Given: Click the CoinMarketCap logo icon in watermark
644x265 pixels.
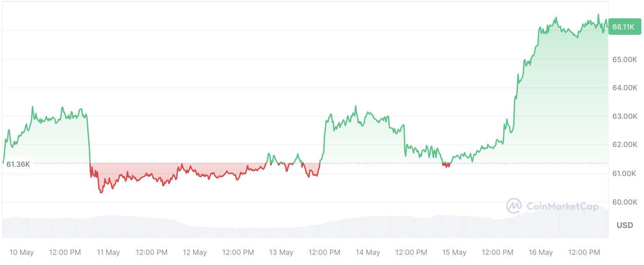Looking at the screenshot, I should pos(514,206).
